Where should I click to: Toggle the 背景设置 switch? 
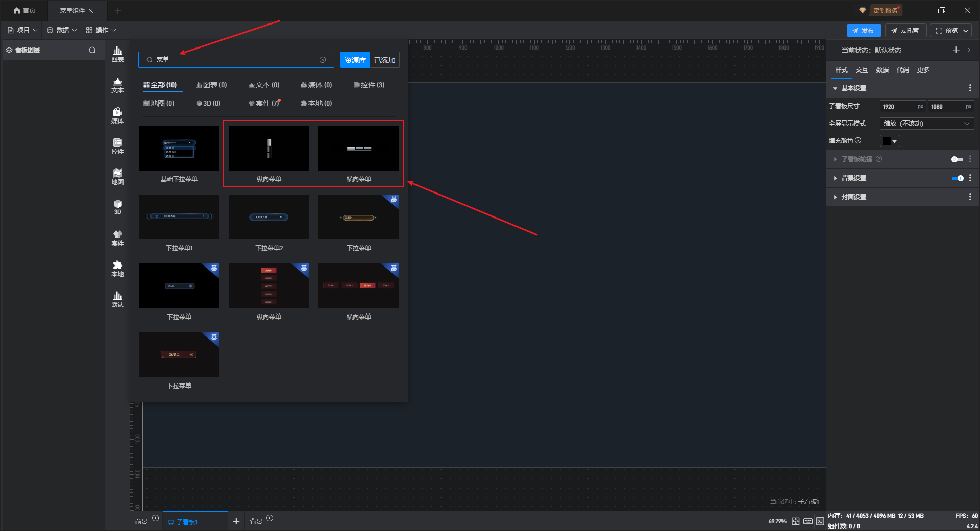coord(958,178)
